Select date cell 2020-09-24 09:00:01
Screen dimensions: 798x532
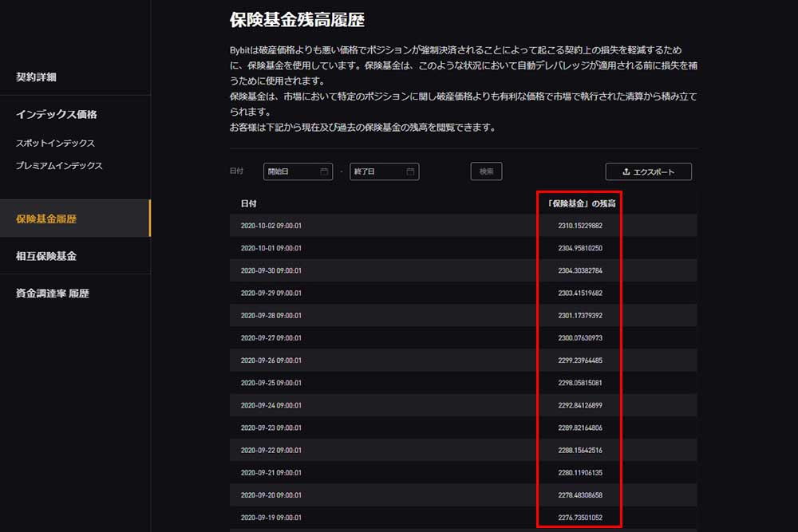point(271,405)
